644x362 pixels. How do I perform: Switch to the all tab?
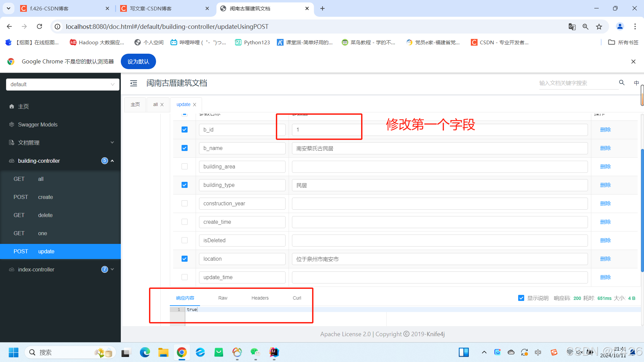pyautogui.click(x=155, y=104)
